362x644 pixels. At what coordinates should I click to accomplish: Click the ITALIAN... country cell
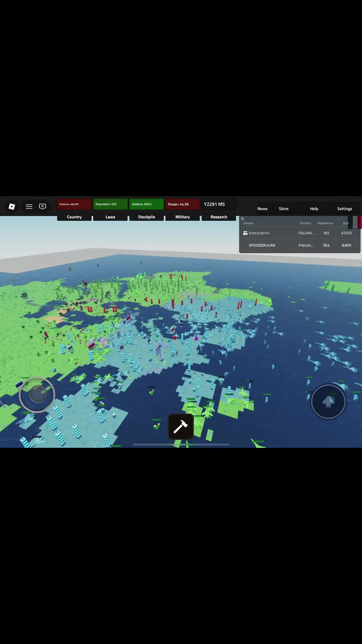(306, 233)
